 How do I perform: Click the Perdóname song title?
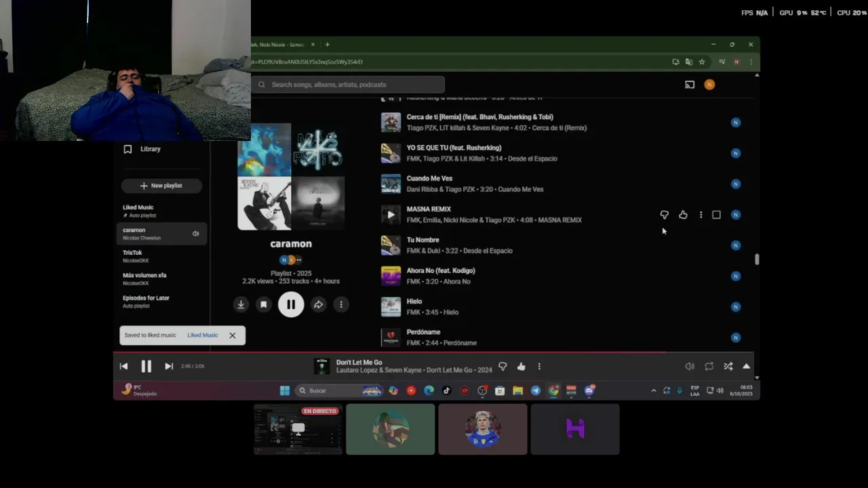(423, 332)
